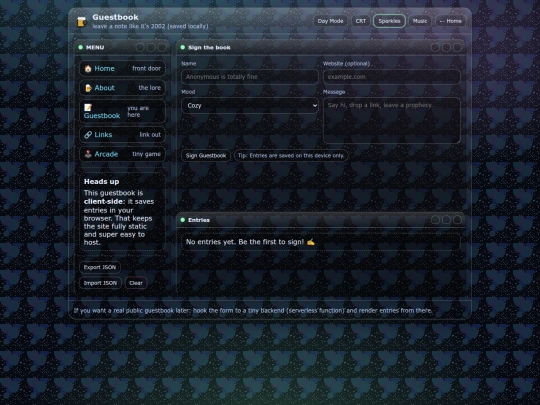The width and height of the screenshot is (540, 405).
Task: Open the About menu item
Action: pos(122,88)
